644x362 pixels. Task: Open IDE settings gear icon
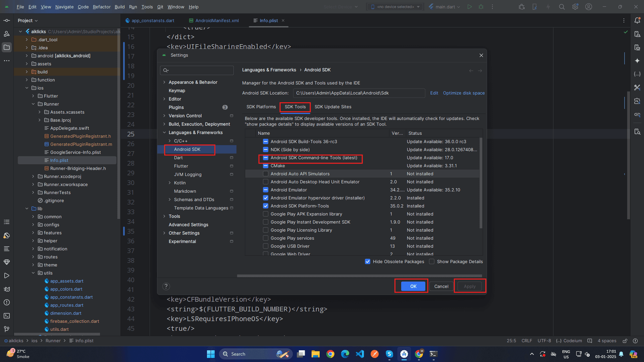[575, 7]
